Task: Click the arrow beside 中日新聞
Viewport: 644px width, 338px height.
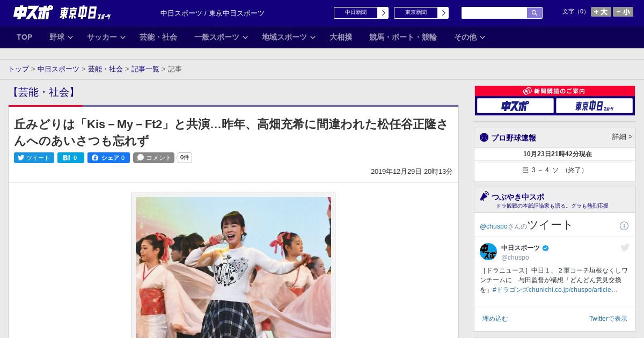Action: point(383,13)
